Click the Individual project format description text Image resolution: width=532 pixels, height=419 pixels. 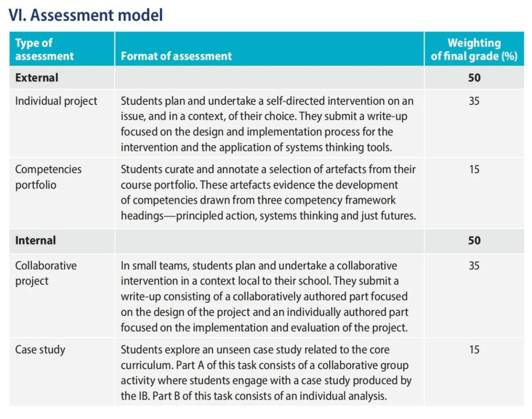267,124
